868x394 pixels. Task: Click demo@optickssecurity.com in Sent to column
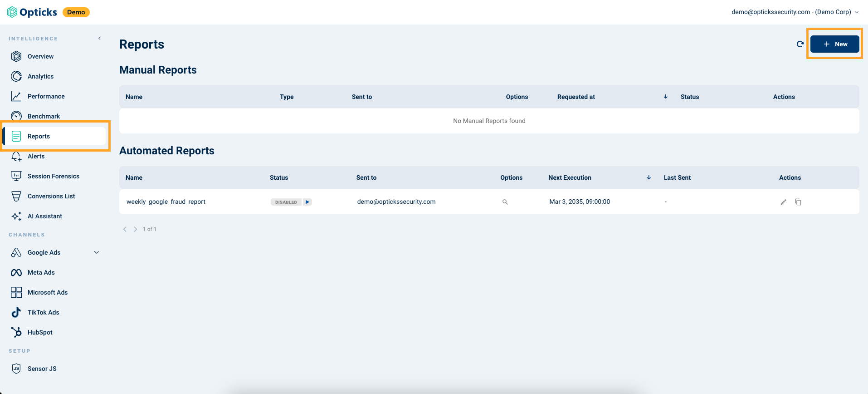396,202
